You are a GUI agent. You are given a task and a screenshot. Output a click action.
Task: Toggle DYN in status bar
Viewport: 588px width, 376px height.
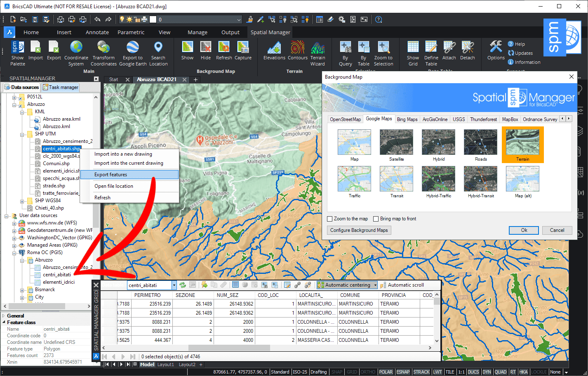[487, 372]
